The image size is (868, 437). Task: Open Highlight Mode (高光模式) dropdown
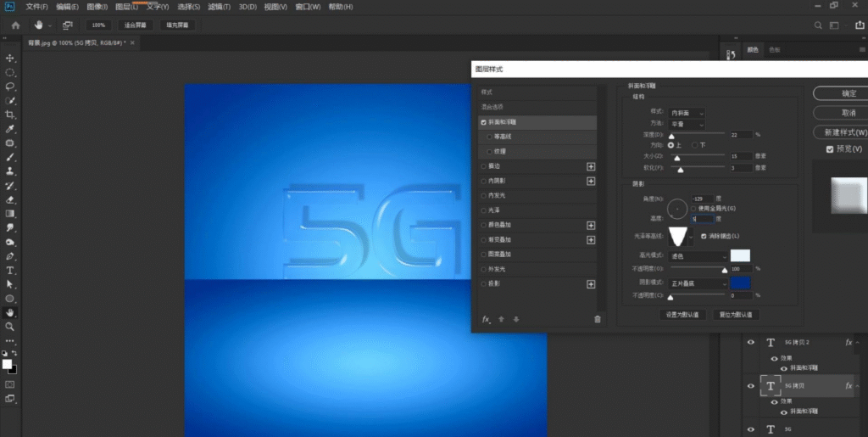click(x=698, y=256)
